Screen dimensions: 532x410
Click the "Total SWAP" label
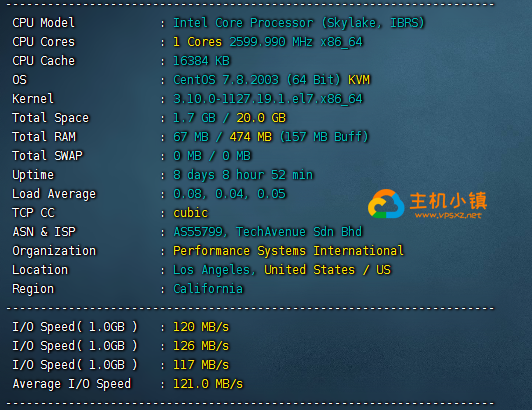[48, 156]
